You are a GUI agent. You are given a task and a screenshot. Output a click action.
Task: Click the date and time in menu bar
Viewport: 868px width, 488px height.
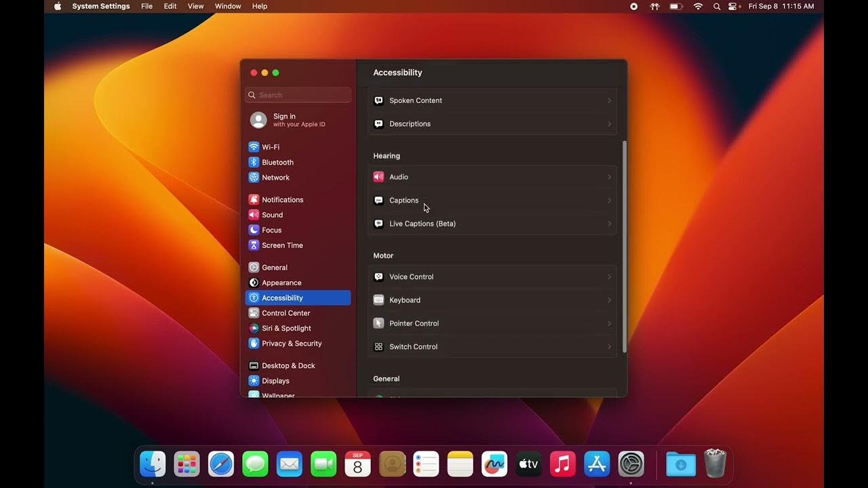(781, 6)
